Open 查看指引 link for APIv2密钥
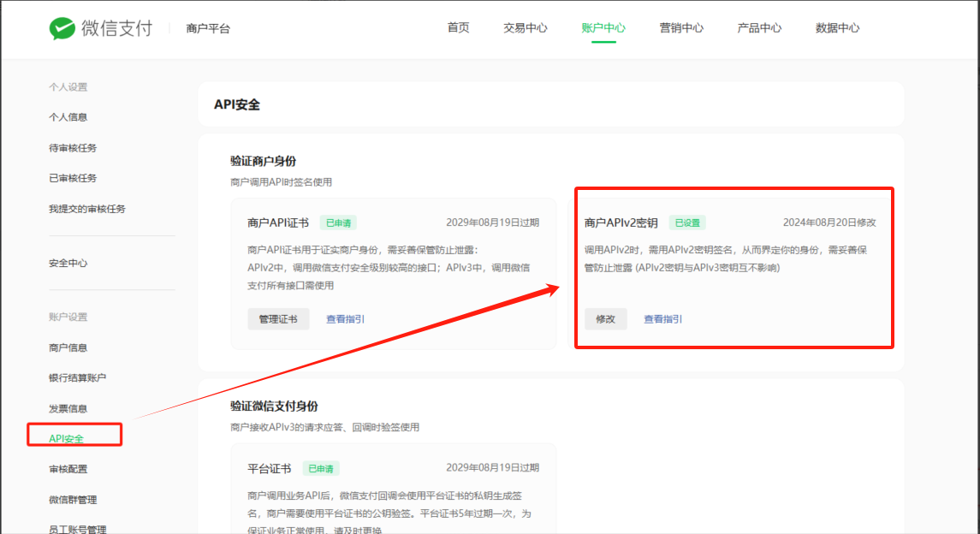The width and height of the screenshot is (980, 534). click(x=662, y=319)
